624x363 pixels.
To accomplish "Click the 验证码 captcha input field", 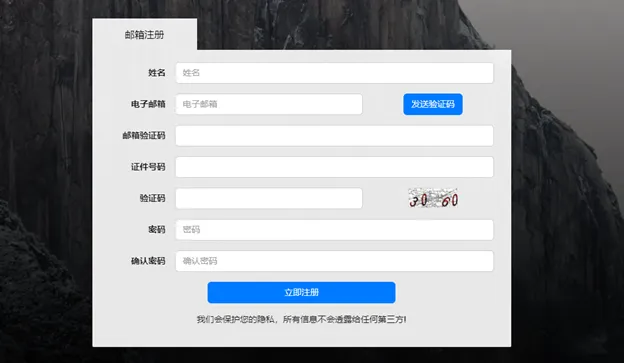I will (269, 198).
